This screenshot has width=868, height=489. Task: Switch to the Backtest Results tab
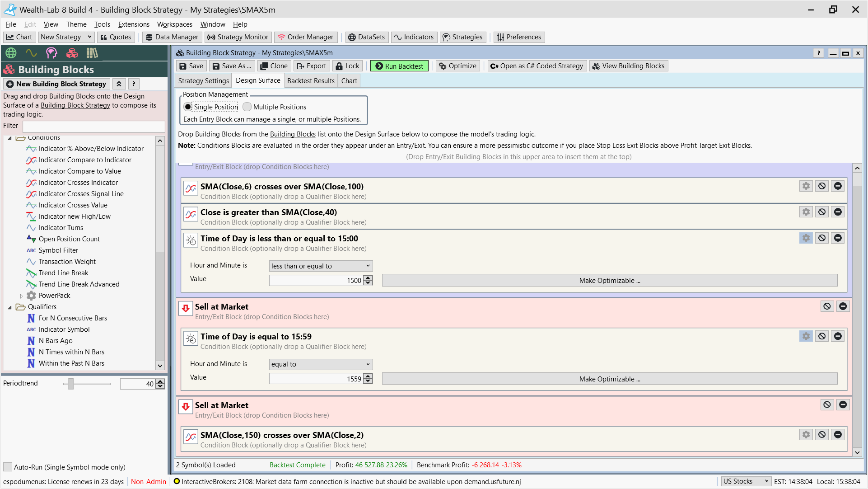pyautogui.click(x=311, y=81)
